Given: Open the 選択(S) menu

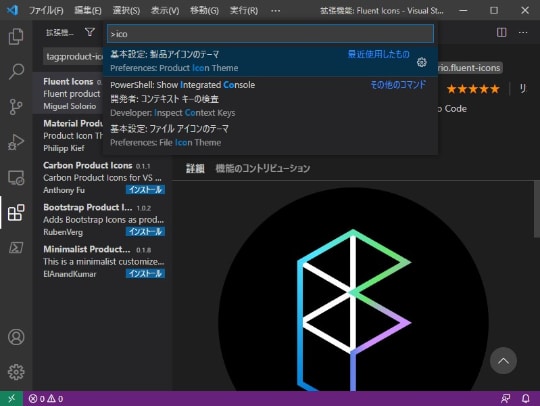Looking at the screenshot, I should coord(126,11).
